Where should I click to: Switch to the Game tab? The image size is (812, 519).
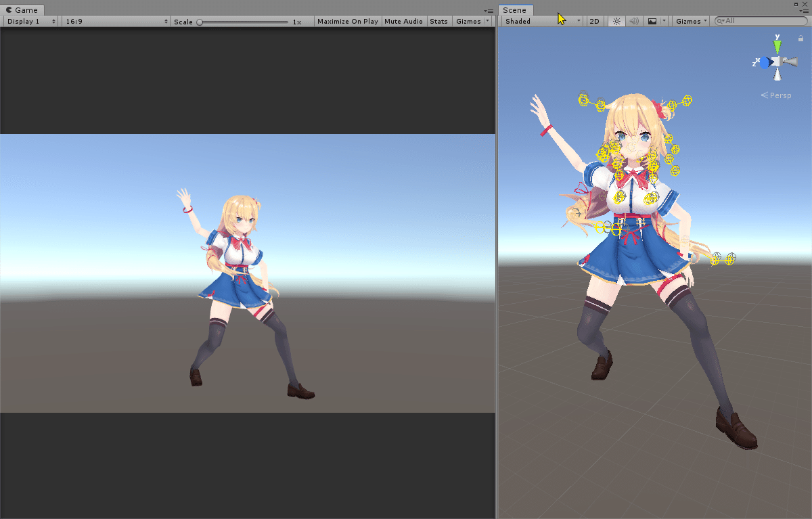point(22,9)
